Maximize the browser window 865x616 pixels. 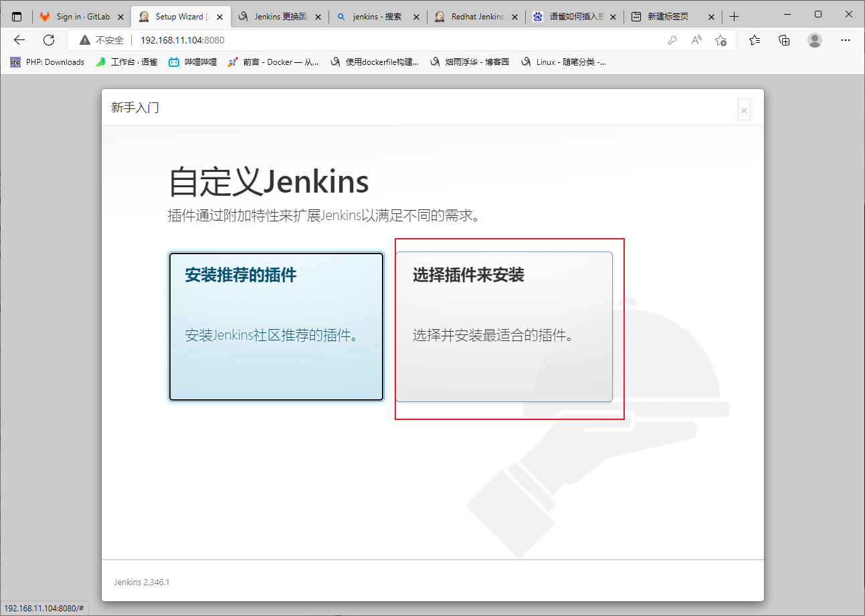(818, 14)
